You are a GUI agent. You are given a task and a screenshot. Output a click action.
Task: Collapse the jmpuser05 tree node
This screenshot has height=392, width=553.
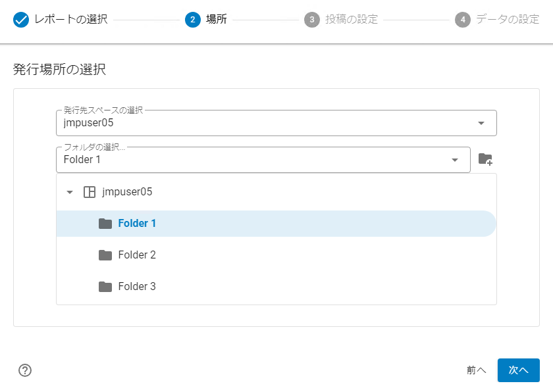69,192
